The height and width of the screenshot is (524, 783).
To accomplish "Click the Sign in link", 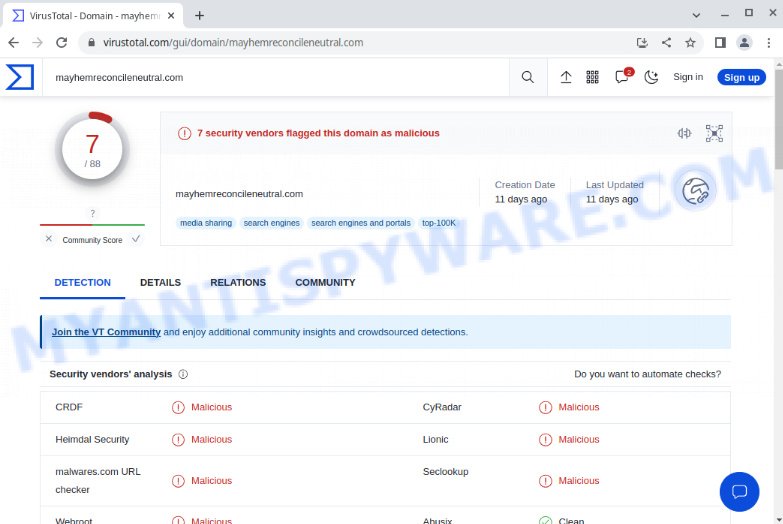I will coord(688,77).
